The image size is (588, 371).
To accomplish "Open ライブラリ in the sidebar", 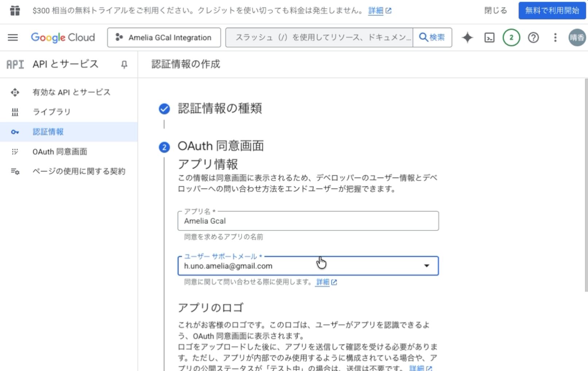I will pyautogui.click(x=51, y=112).
